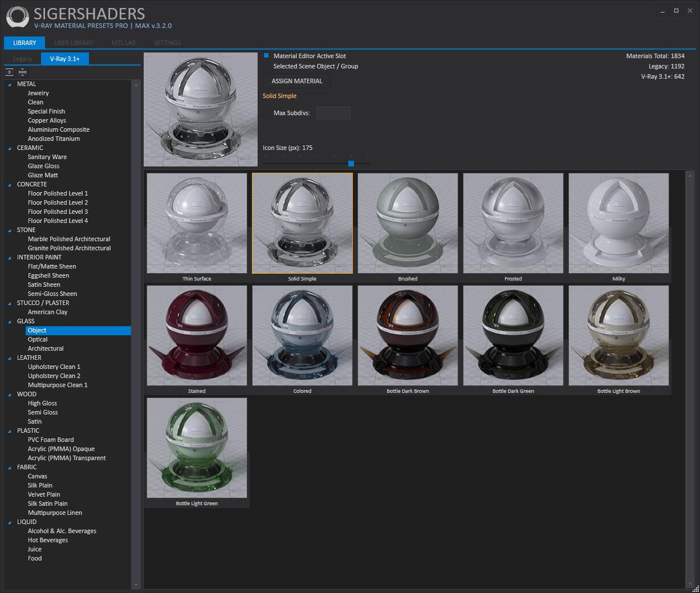The image size is (700, 593).
Task: Open American Clay materials
Action: pyautogui.click(x=47, y=312)
